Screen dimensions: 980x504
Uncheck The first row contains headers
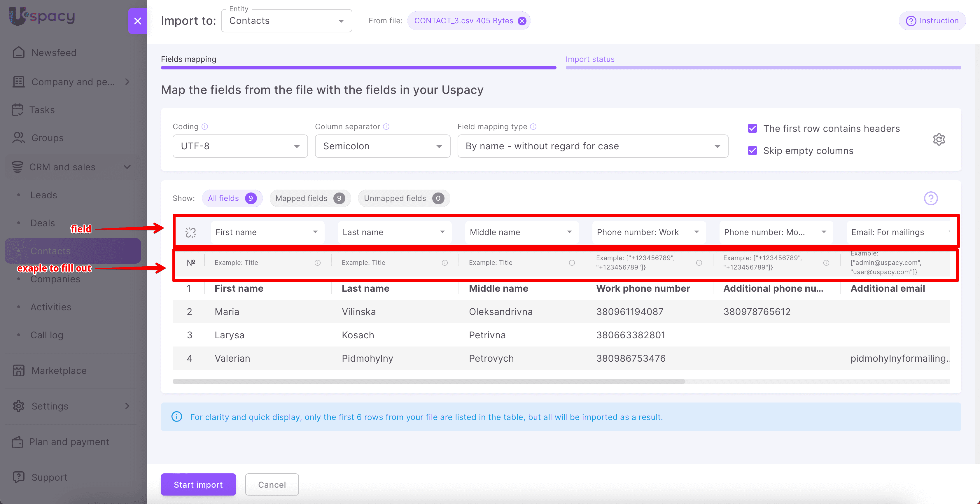[x=752, y=129]
